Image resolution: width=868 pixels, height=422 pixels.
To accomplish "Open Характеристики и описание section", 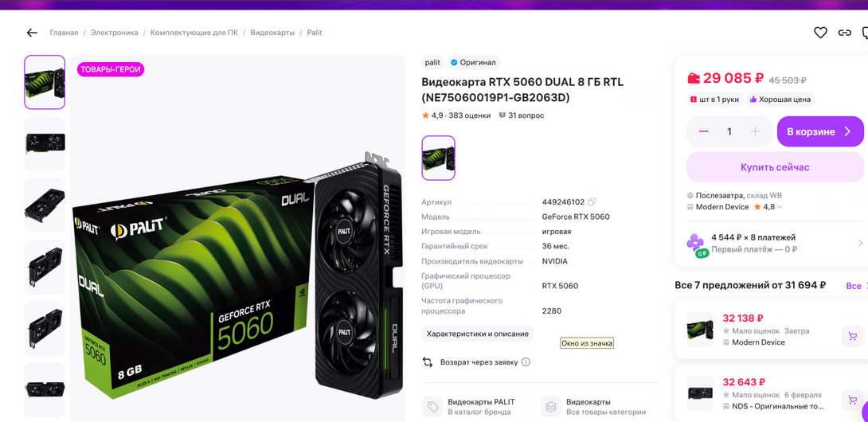I will coord(478,334).
